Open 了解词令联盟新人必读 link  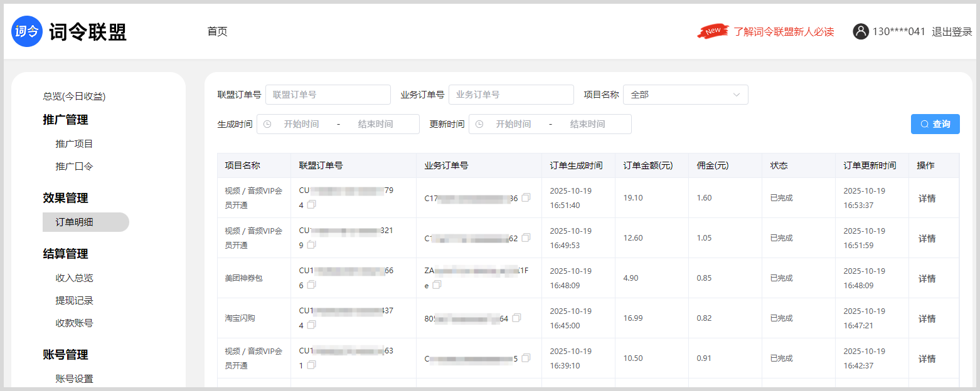point(784,32)
